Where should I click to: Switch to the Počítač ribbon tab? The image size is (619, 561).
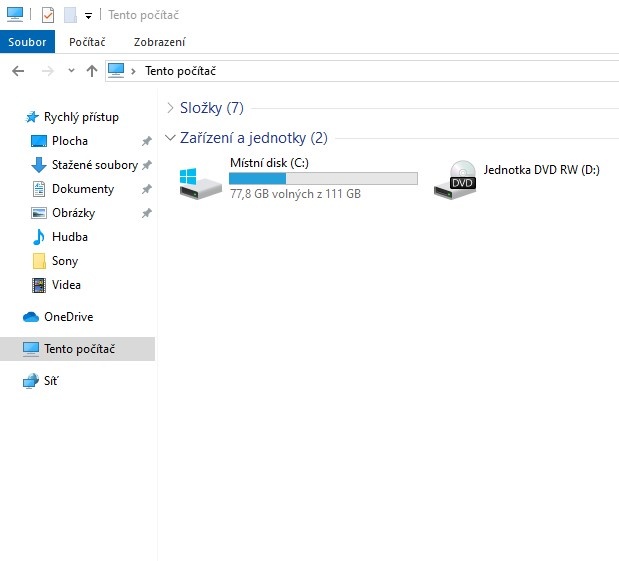87,42
